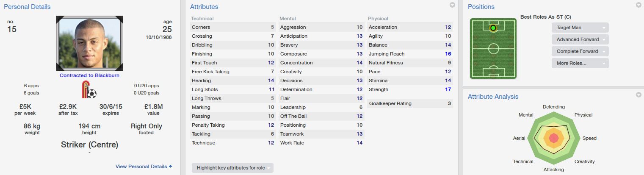Click the Blackburn club badge icon

[x=89, y=90]
